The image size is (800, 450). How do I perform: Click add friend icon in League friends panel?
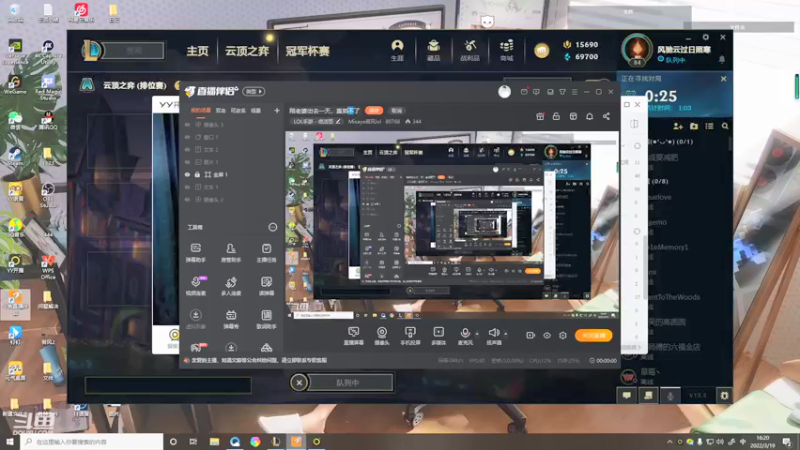click(678, 126)
